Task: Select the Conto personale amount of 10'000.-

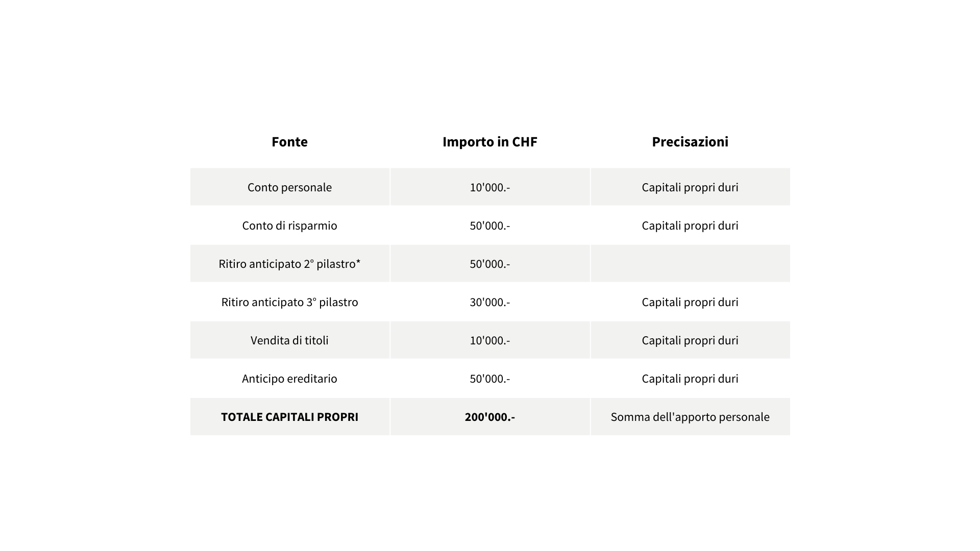Action: pos(489,187)
